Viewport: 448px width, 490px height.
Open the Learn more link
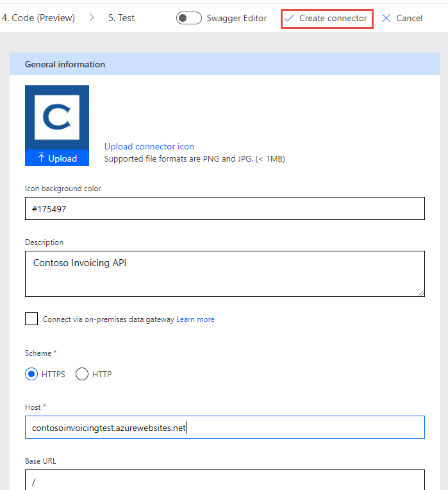pos(195,319)
